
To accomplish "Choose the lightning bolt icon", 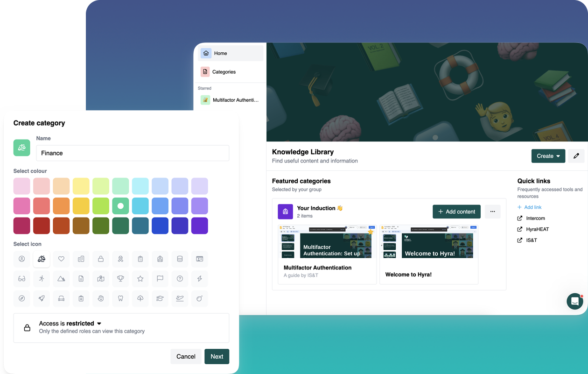I will tap(200, 279).
